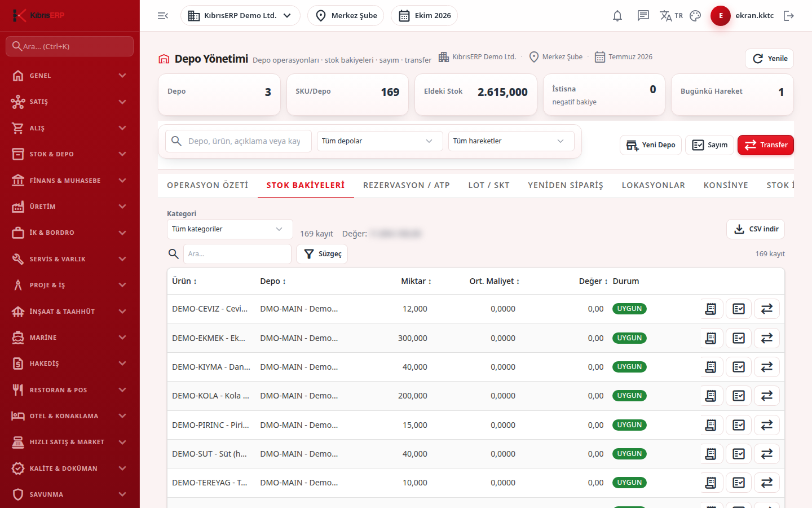
Task: Click the count checklist icon for DEMO-KOLA row
Action: point(739,396)
